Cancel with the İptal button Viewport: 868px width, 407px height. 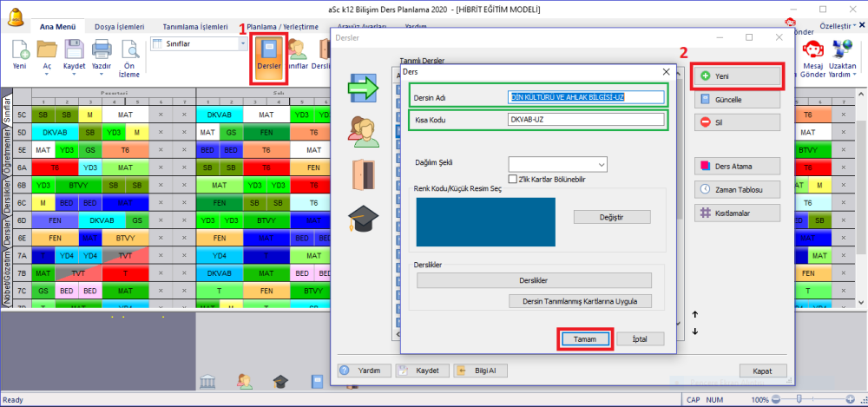(640, 339)
